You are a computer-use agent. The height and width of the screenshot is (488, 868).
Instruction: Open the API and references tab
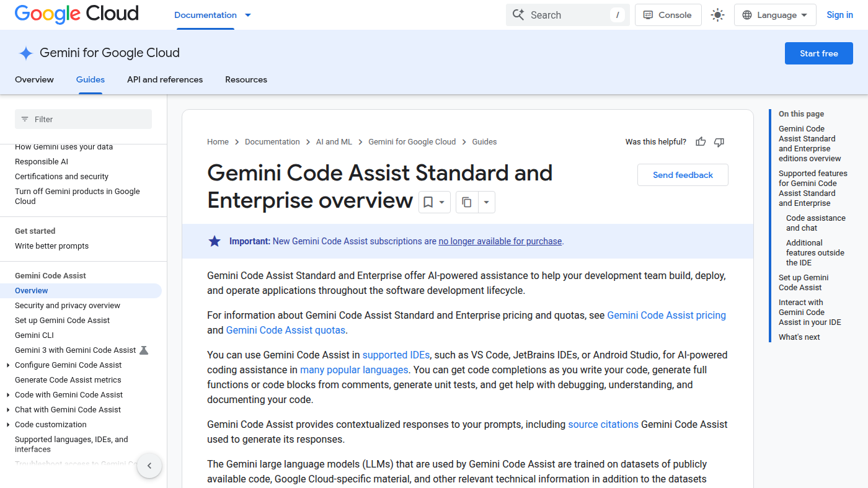pos(165,79)
